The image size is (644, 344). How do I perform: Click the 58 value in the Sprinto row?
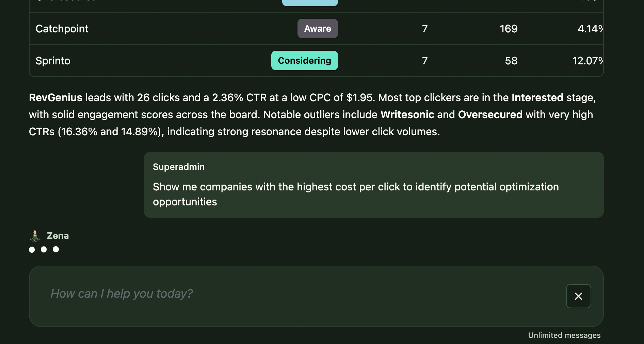coord(511,61)
